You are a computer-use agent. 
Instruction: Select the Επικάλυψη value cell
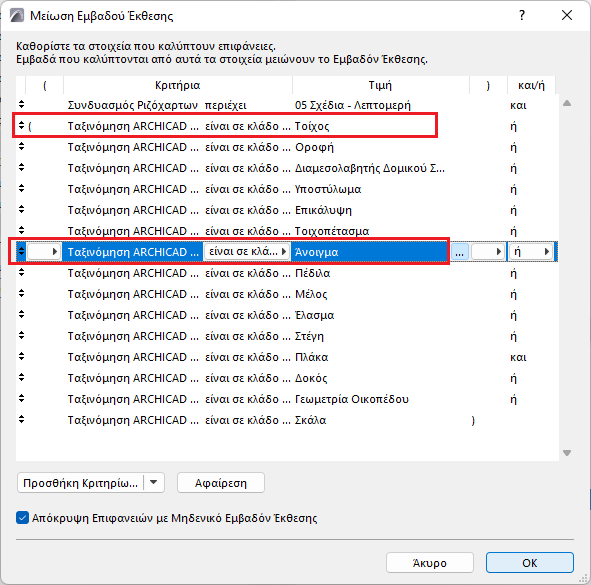(323, 210)
